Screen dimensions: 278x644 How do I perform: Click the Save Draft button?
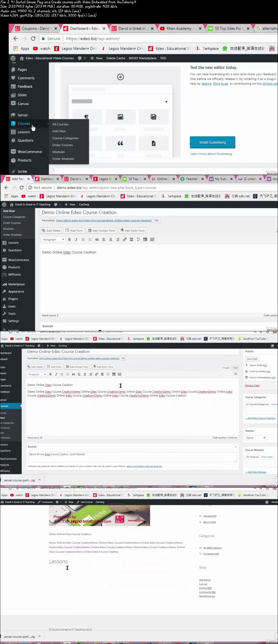pos(252,359)
